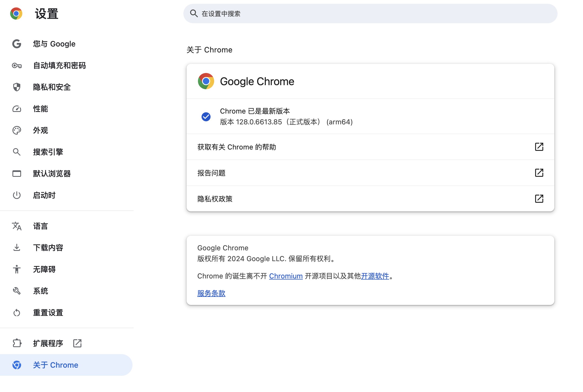Click the wrench icon for 系统
583x392 pixels.
pyautogui.click(x=17, y=291)
